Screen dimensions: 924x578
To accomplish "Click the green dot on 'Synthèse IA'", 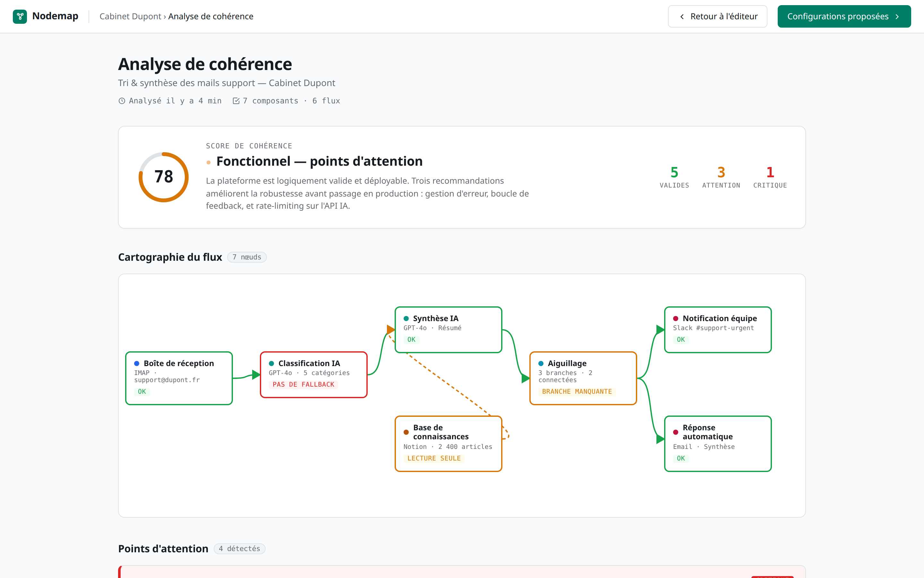I will pyautogui.click(x=406, y=319).
